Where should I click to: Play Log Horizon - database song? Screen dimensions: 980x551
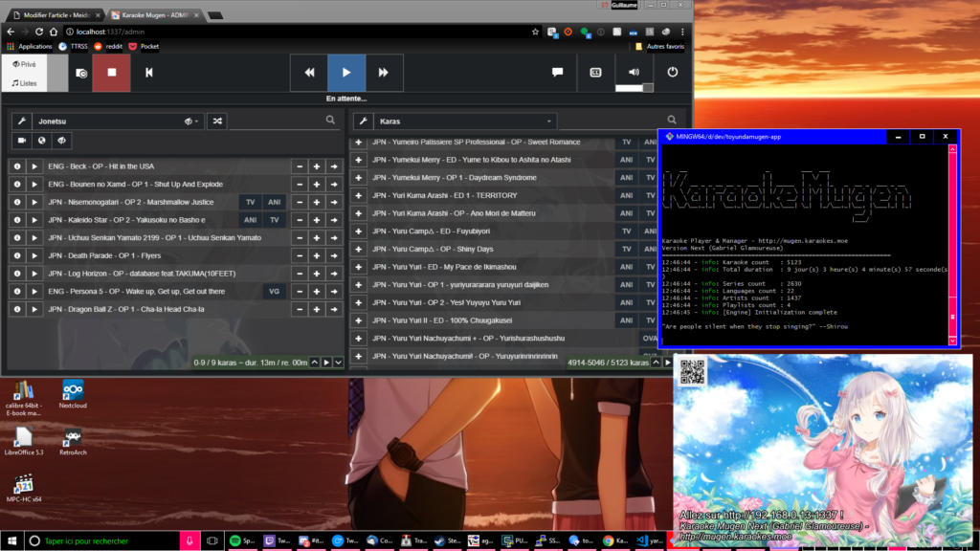(34, 274)
